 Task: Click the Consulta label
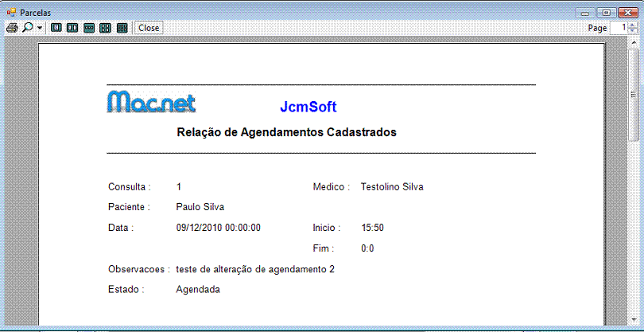pos(130,187)
